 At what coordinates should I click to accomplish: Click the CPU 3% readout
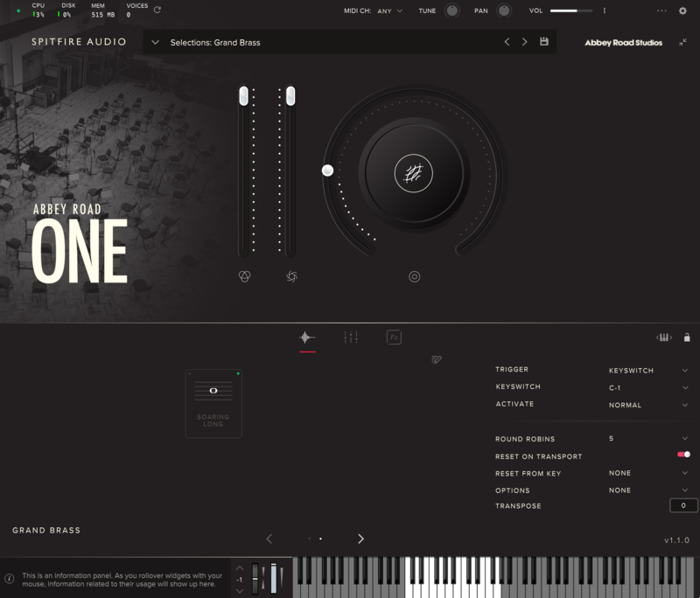point(38,10)
